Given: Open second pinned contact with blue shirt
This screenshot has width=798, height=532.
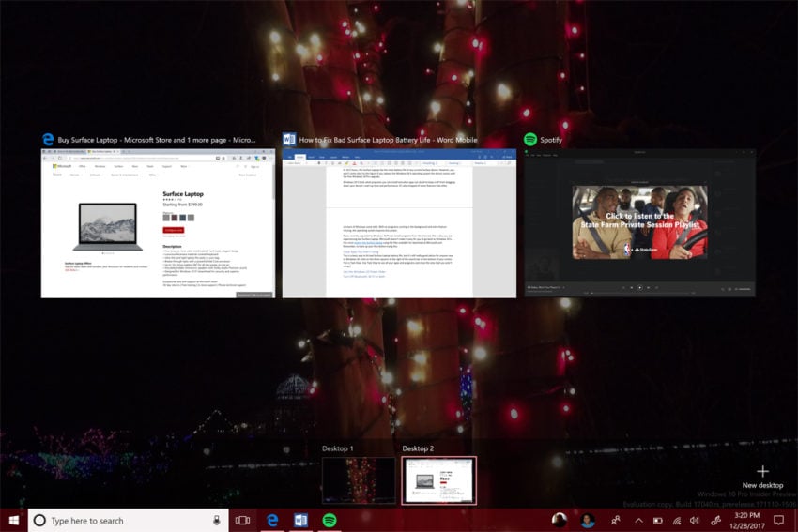Looking at the screenshot, I should [x=588, y=521].
